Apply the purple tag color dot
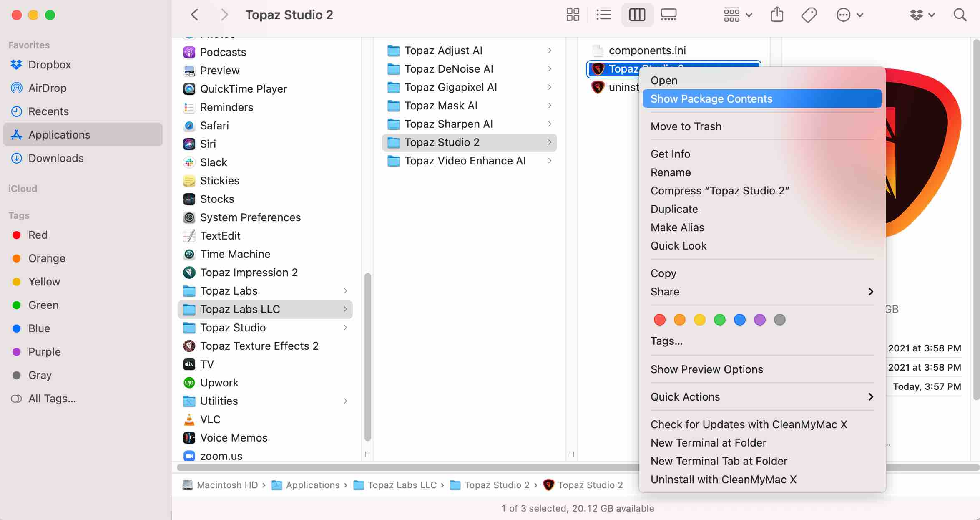Screen dimensions: 980x520 (x=759, y=320)
